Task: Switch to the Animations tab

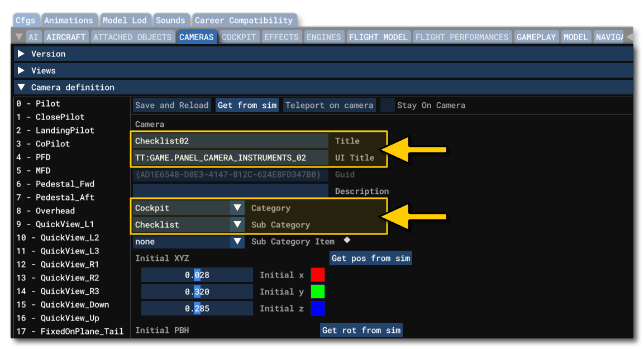Action: [69, 20]
